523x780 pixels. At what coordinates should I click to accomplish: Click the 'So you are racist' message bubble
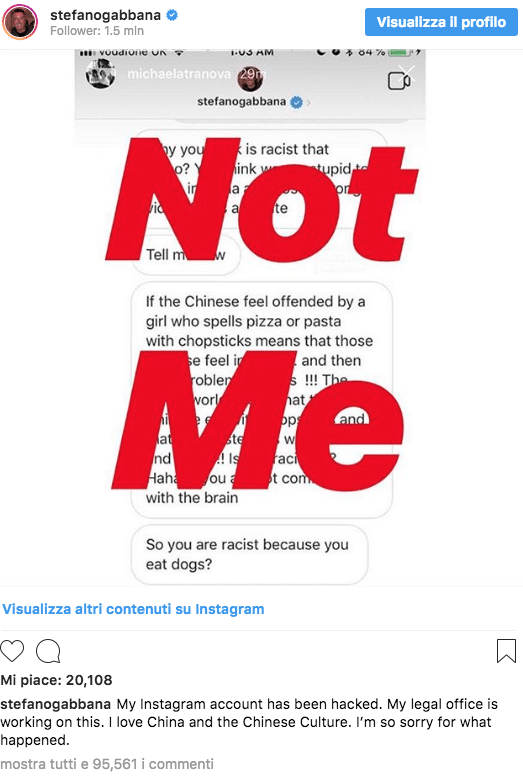click(249, 555)
